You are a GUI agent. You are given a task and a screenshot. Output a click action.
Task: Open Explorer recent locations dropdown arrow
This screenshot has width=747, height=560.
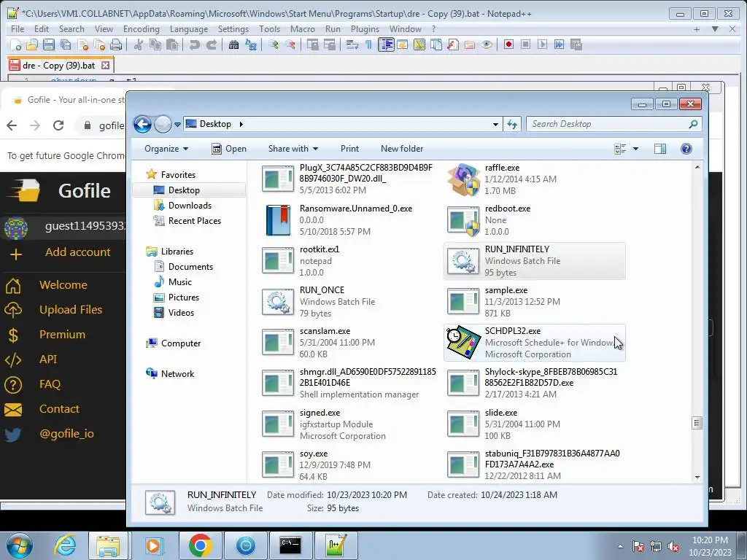(177, 124)
